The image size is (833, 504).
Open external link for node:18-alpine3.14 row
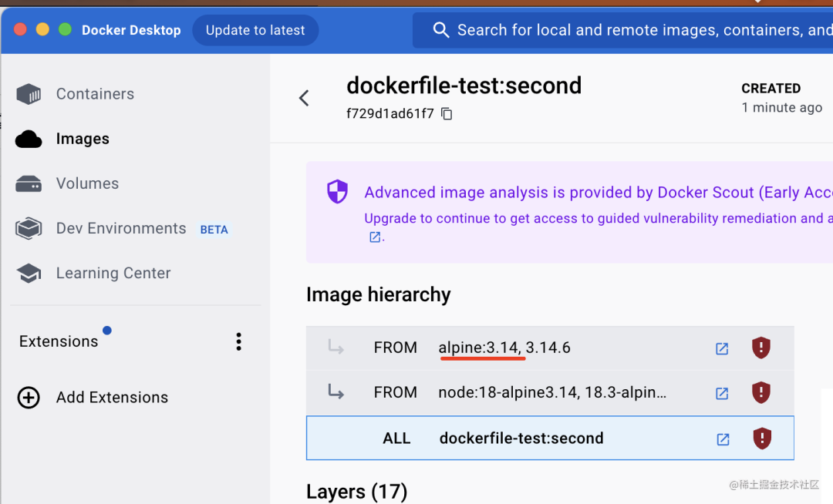[x=722, y=393]
